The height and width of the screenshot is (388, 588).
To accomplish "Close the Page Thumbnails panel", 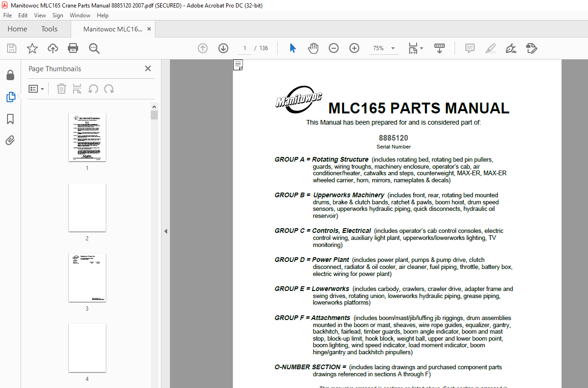I will click(x=148, y=68).
